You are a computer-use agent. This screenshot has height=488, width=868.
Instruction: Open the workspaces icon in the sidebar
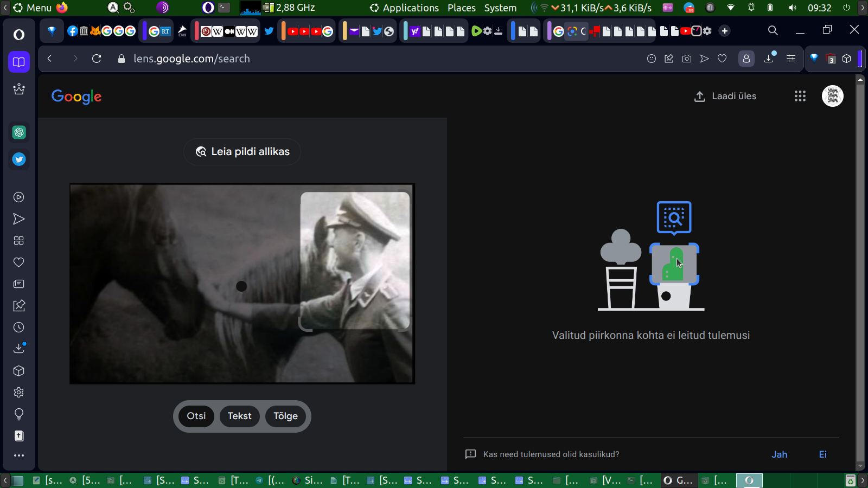19,62
